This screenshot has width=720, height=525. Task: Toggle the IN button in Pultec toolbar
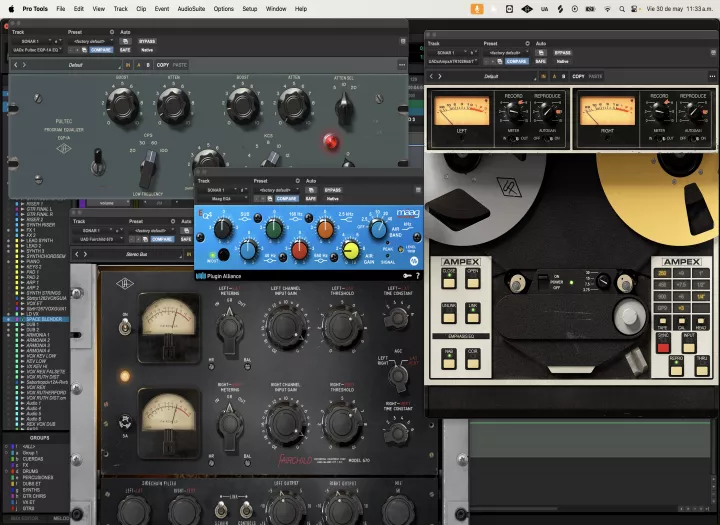(128, 65)
